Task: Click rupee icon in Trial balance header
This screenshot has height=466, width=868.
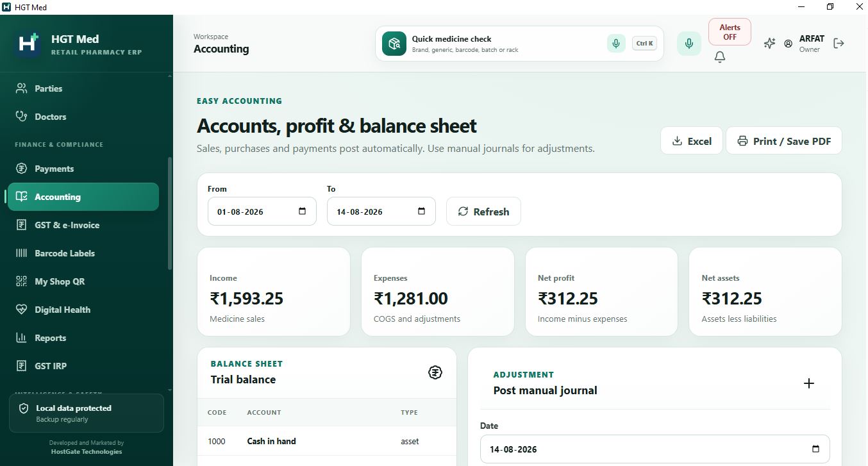Action: click(435, 372)
